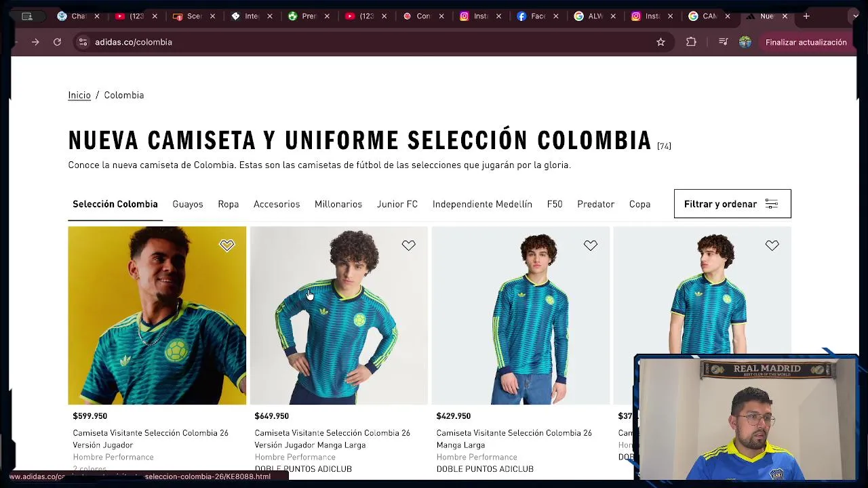This screenshot has height=488, width=868.
Task: Open the Chrome profile avatar
Action: pos(745,42)
